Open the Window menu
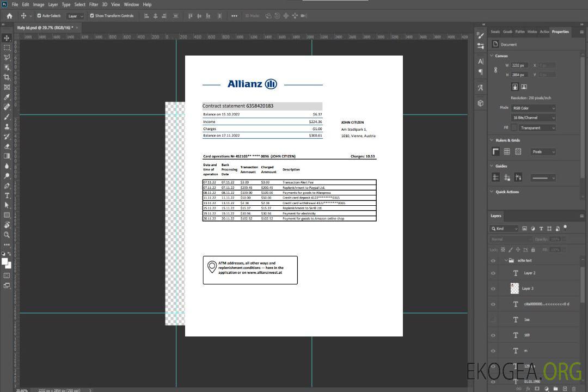Screen dimensions: 588x392 coord(131,4)
